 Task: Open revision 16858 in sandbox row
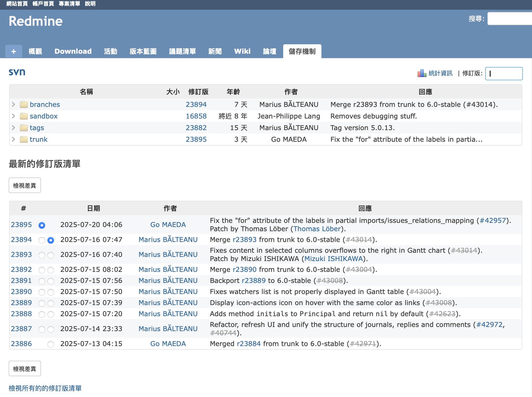click(196, 116)
